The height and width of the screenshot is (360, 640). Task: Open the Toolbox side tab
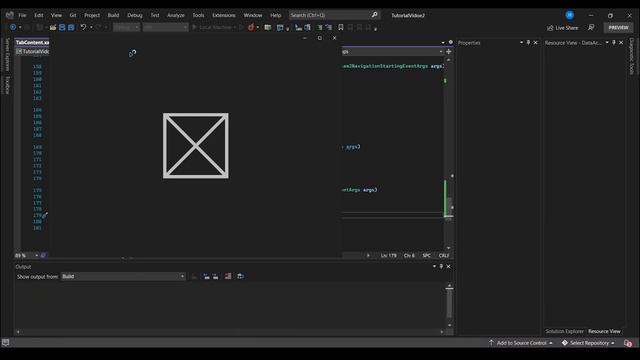(x=7, y=85)
